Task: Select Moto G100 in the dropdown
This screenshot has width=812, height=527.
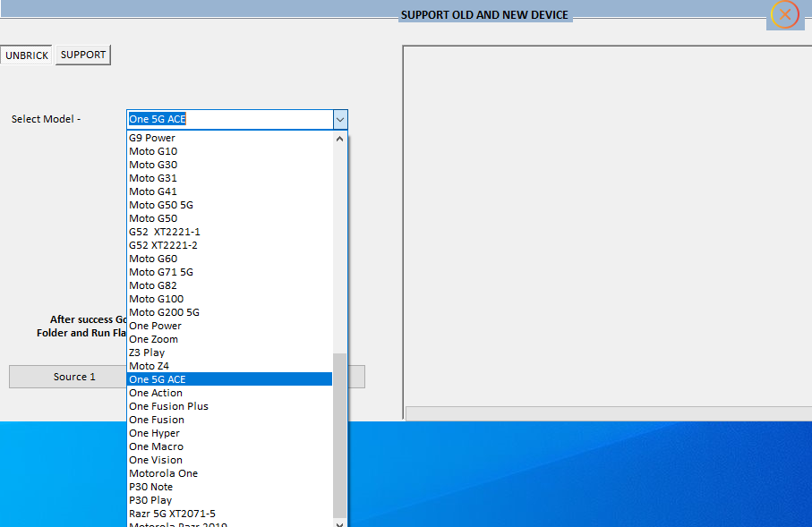Action: point(229,299)
